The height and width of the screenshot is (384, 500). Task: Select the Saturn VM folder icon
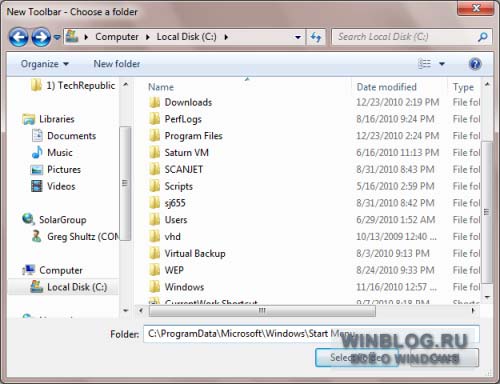click(155, 152)
